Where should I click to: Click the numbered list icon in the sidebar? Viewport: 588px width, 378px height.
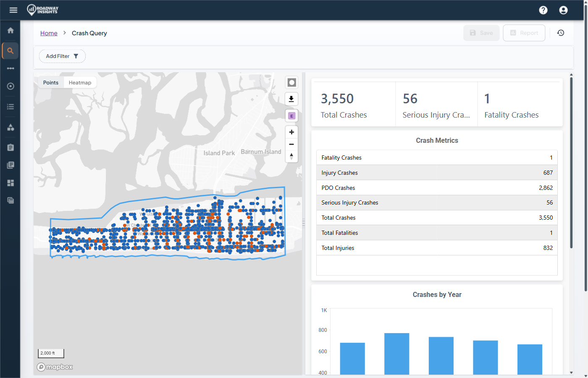point(10,106)
